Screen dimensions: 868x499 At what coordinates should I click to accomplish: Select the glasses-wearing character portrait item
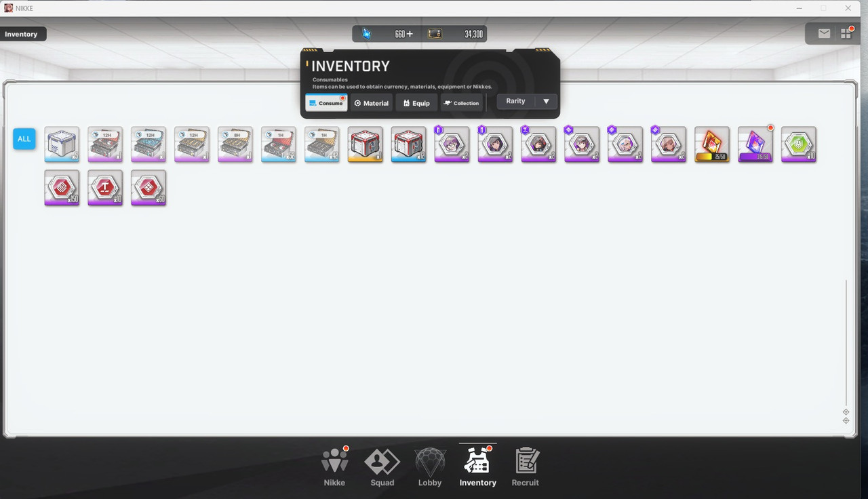click(x=452, y=144)
